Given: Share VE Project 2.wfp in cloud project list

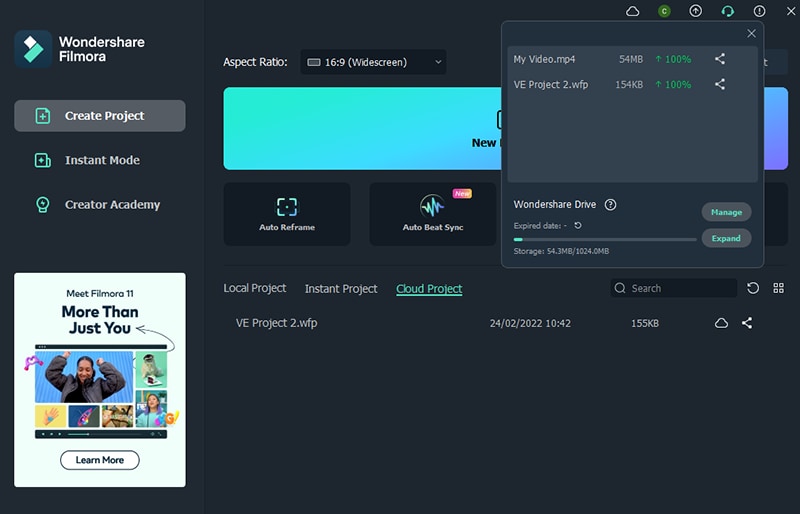Looking at the screenshot, I should (747, 323).
